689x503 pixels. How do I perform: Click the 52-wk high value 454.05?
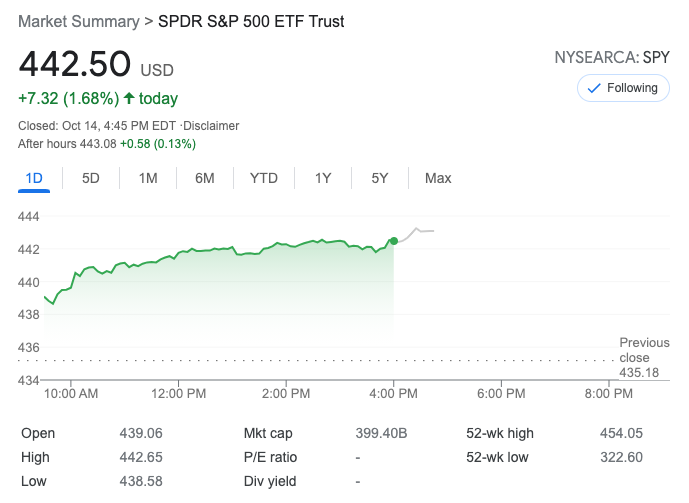click(x=621, y=433)
